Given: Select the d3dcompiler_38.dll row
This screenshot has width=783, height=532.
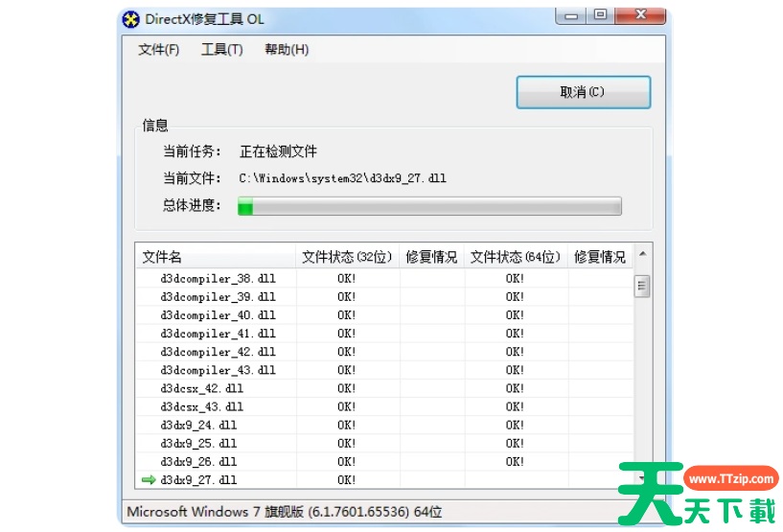Looking at the screenshot, I should 384,278.
